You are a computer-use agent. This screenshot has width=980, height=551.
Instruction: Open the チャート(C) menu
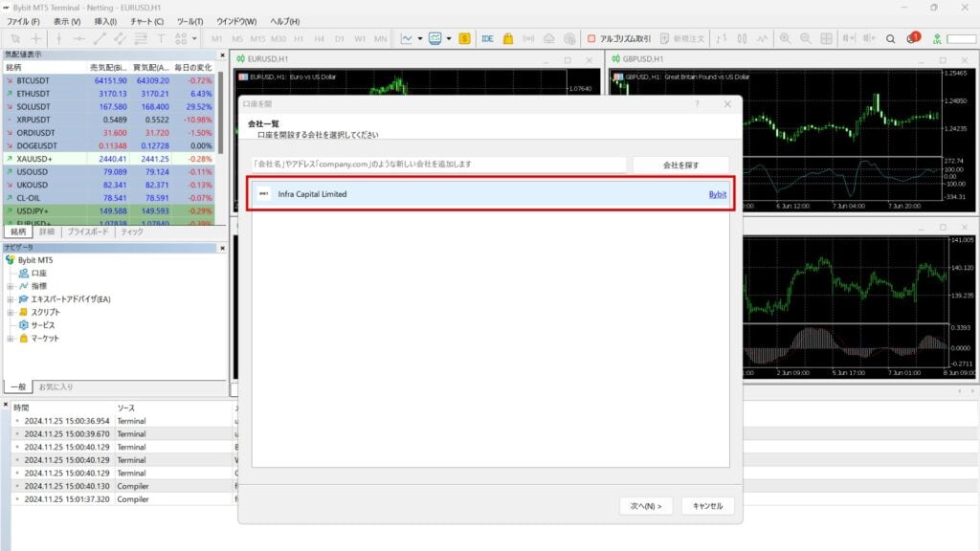[x=146, y=21]
